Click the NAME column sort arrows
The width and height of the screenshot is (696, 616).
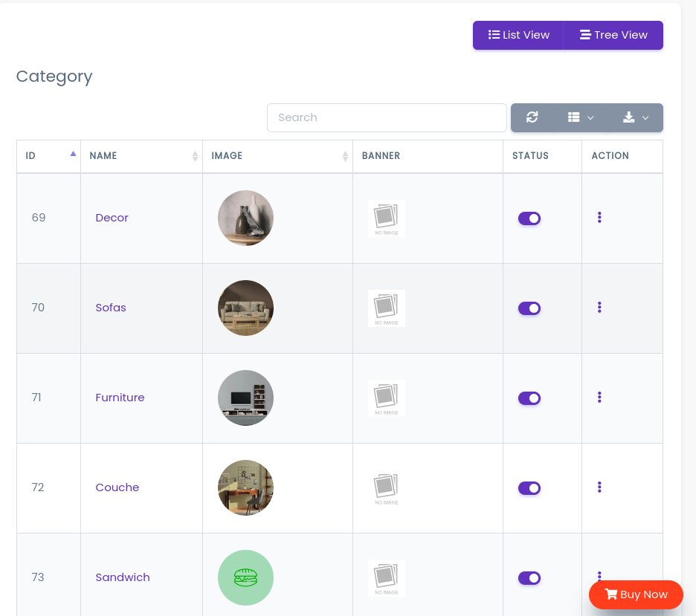tap(195, 156)
